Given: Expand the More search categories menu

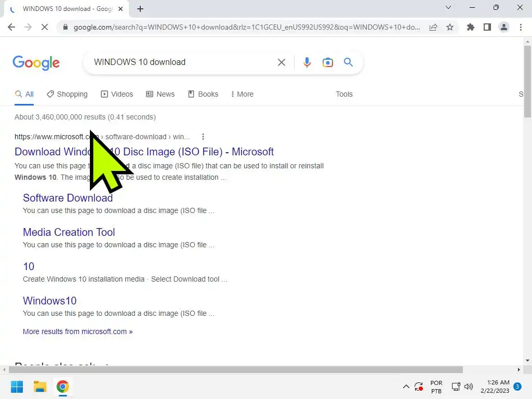Looking at the screenshot, I should click(x=242, y=95).
